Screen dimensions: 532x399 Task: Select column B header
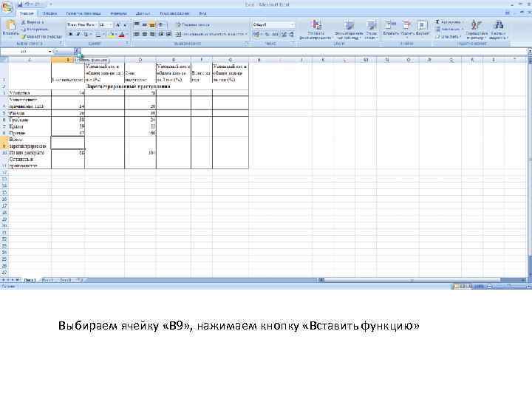pyautogui.click(x=68, y=60)
